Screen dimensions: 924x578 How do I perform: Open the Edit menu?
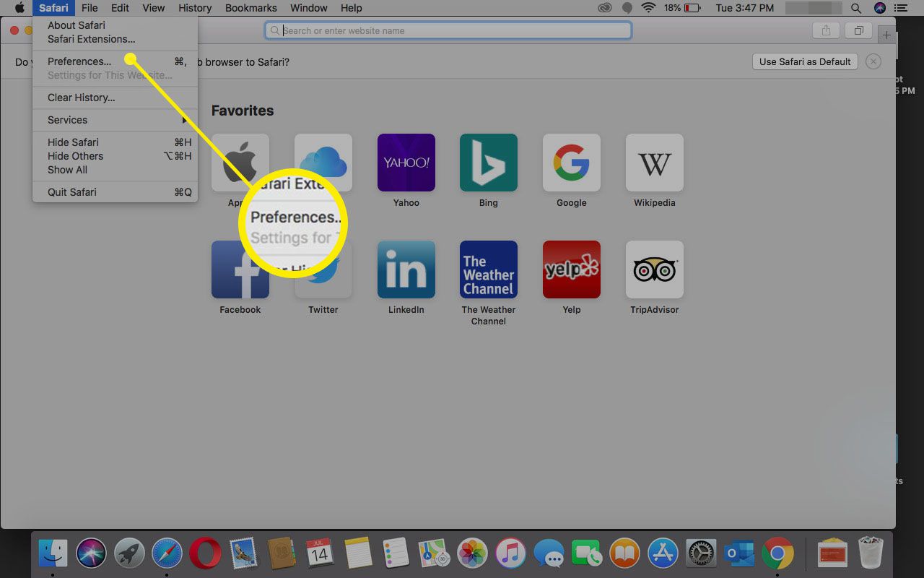click(x=120, y=8)
